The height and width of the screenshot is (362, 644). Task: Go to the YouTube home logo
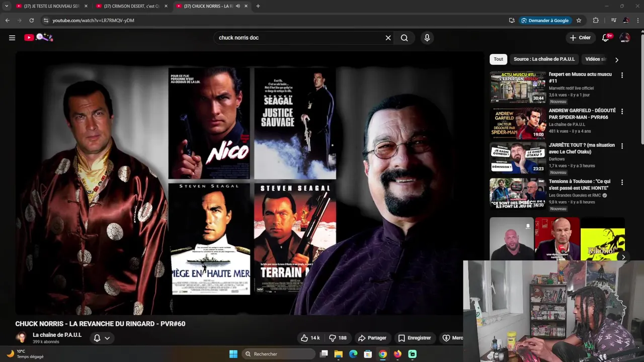(x=39, y=37)
